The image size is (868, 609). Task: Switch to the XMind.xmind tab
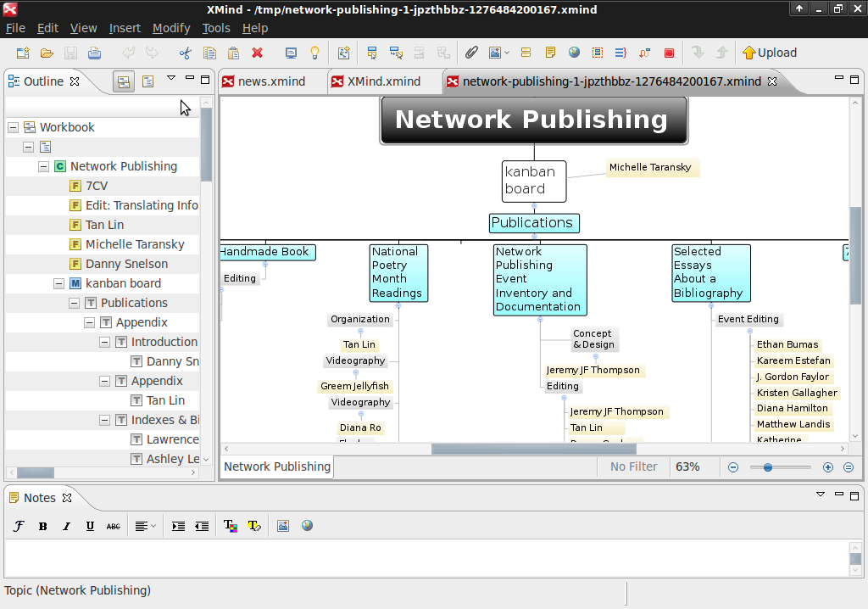pyautogui.click(x=384, y=81)
